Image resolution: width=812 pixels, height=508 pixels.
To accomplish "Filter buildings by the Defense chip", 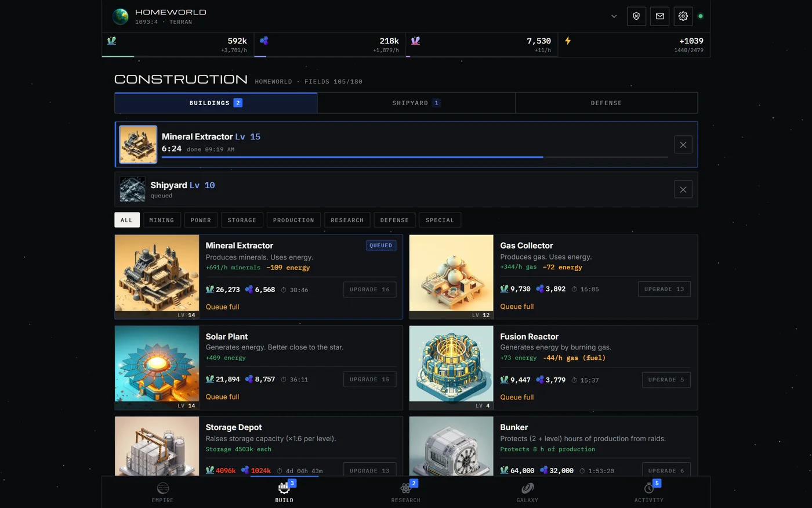I will point(395,220).
